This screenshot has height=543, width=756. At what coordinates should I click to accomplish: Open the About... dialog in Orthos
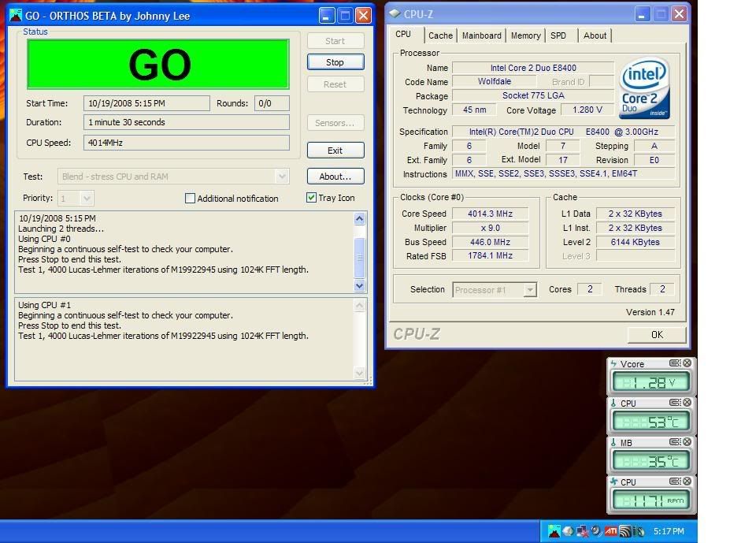click(335, 177)
